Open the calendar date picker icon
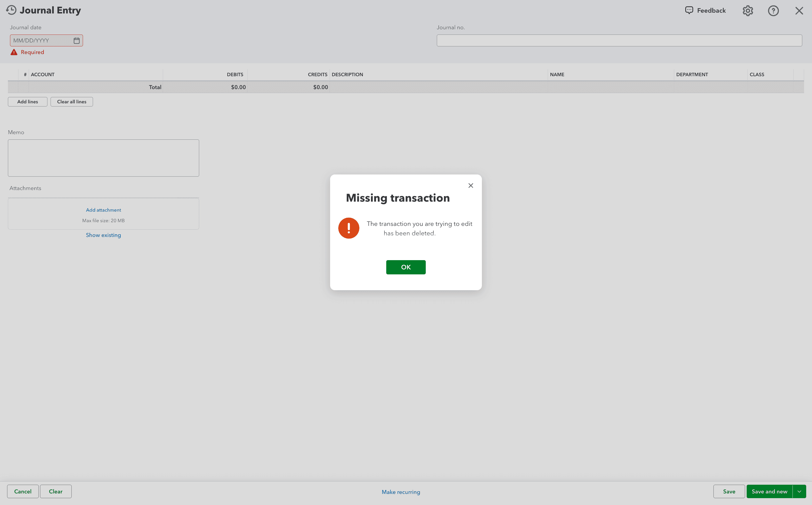Viewport: 812px width, 505px height. [x=76, y=40]
